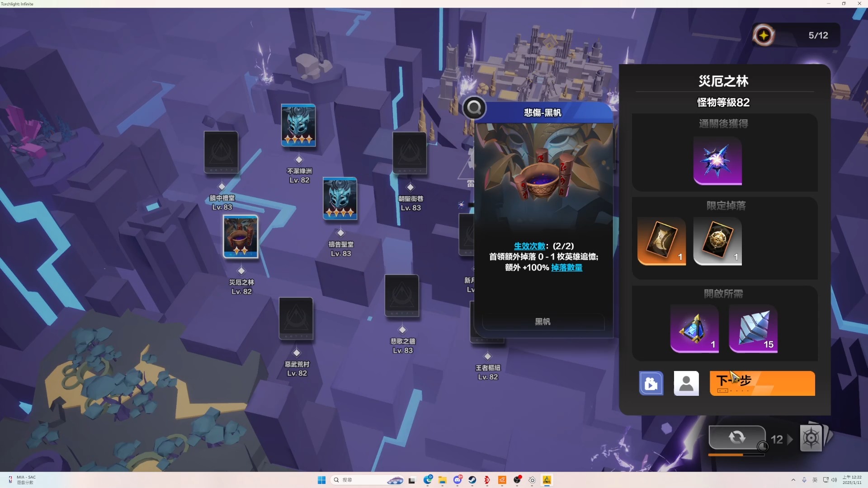Open the orange rocket app on the taskbar
The image size is (868, 488).
tap(502, 480)
